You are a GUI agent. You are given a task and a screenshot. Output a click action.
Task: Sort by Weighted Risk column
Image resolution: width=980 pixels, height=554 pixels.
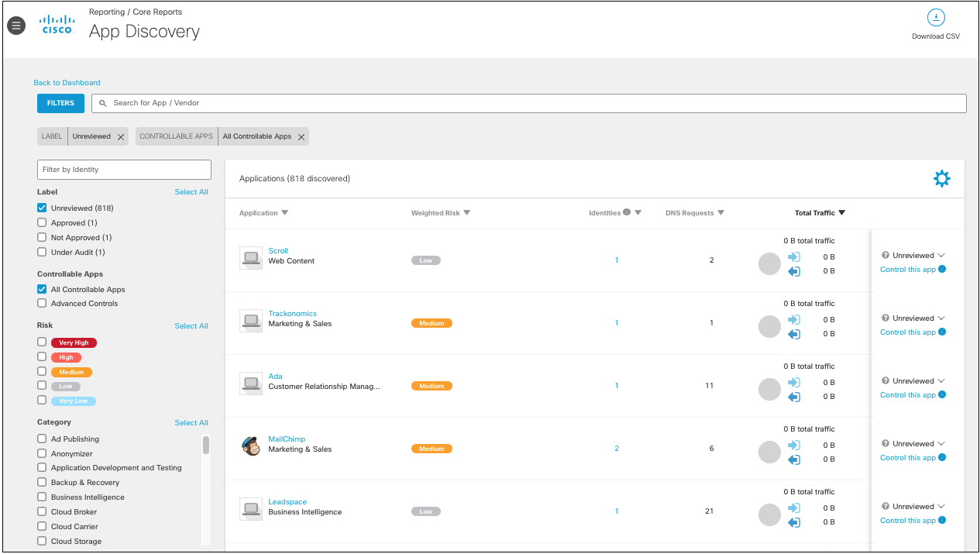pos(440,213)
